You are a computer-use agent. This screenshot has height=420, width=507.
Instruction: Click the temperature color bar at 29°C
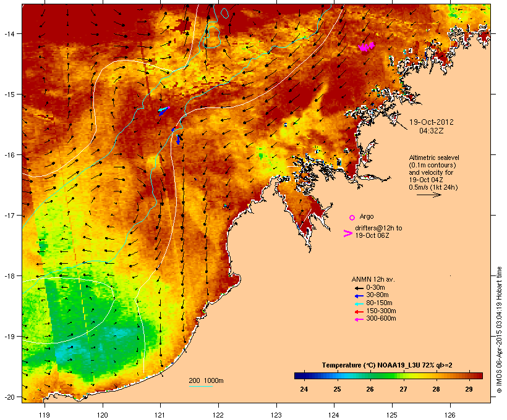coord(469,376)
